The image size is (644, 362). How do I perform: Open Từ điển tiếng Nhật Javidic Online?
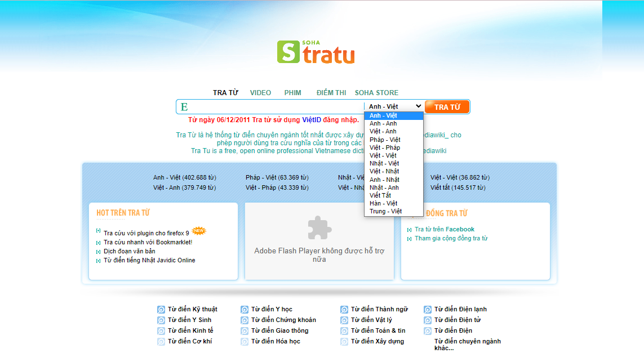149,260
